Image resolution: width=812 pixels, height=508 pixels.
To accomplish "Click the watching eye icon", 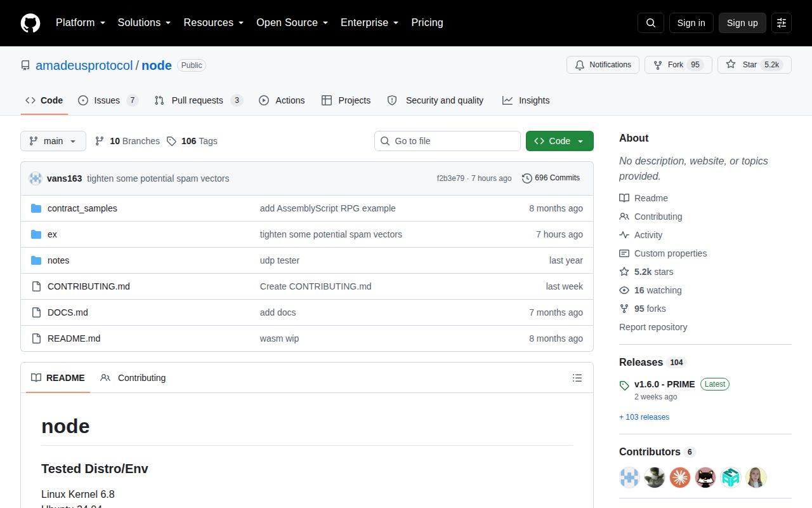I will pos(624,290).
